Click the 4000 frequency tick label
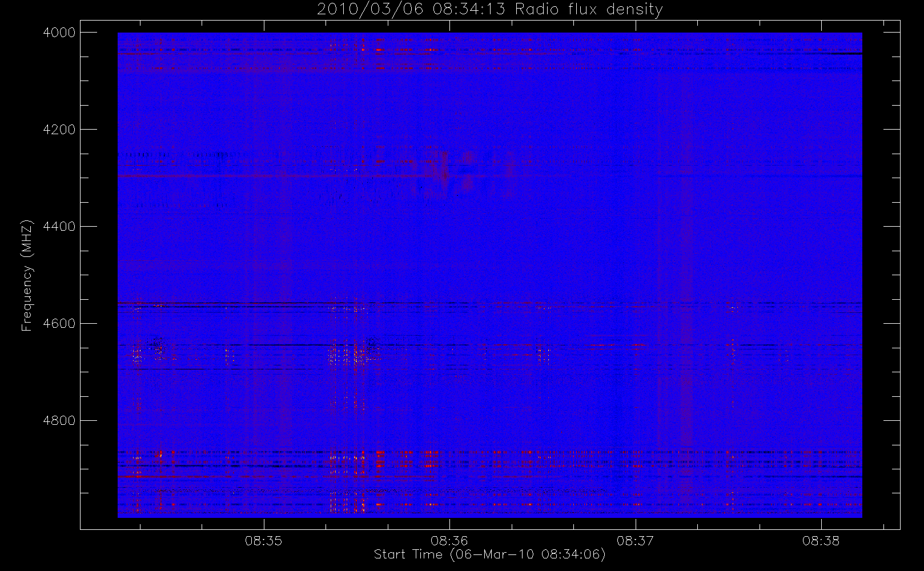924x571 pixels. point(59,33)
